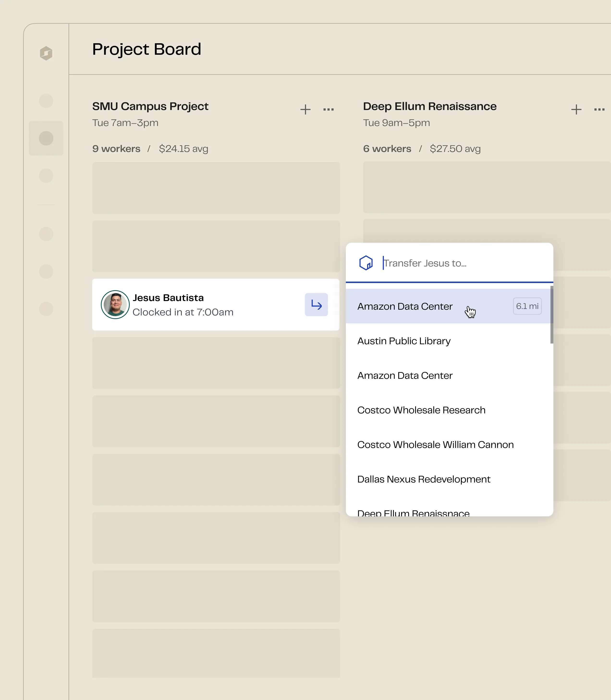Click the hexagon icon in the transfer popup
This screenshot has width=611, height=700.
[366, 263]
